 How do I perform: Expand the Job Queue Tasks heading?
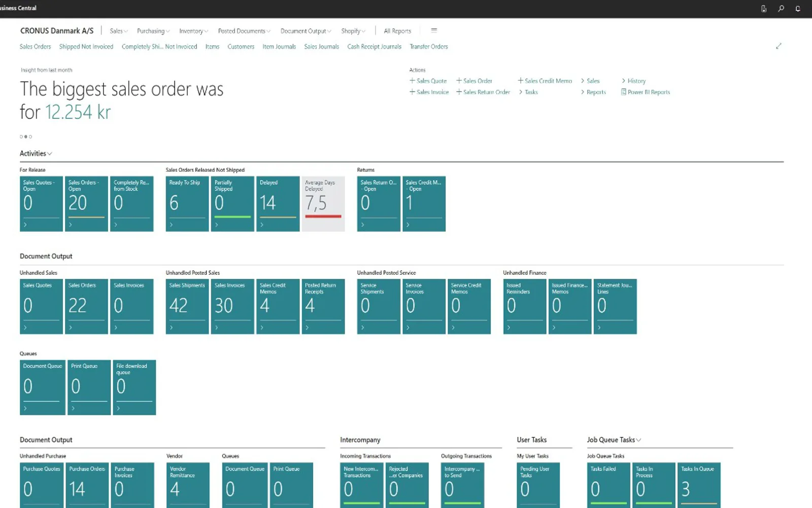[614, 440]
